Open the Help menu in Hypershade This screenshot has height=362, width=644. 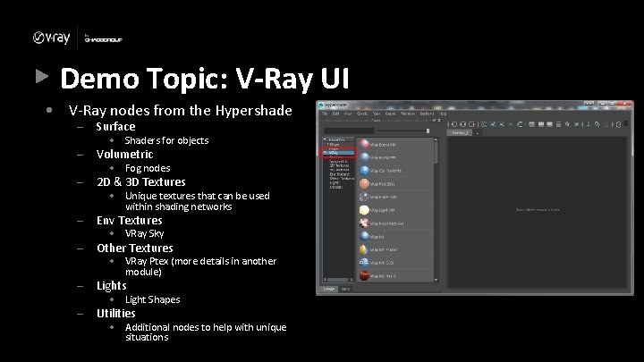[x=444, y=114]
